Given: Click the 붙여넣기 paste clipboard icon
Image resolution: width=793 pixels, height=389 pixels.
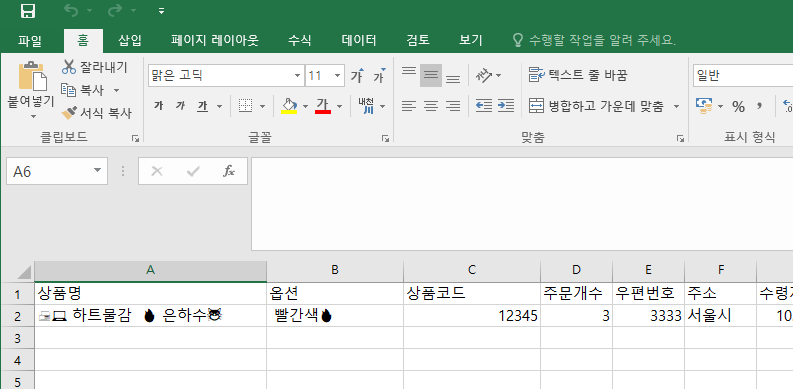Looking at the screenshot, I should [32, 76].
